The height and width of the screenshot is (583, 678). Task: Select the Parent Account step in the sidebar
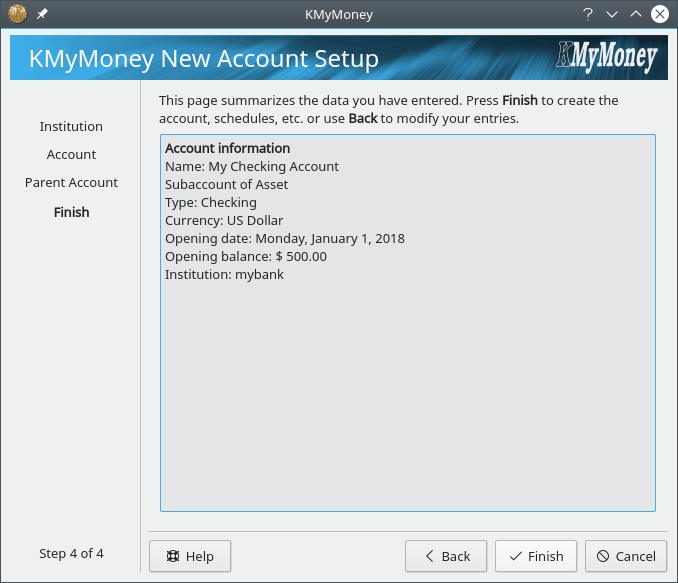tap(71, 183)
